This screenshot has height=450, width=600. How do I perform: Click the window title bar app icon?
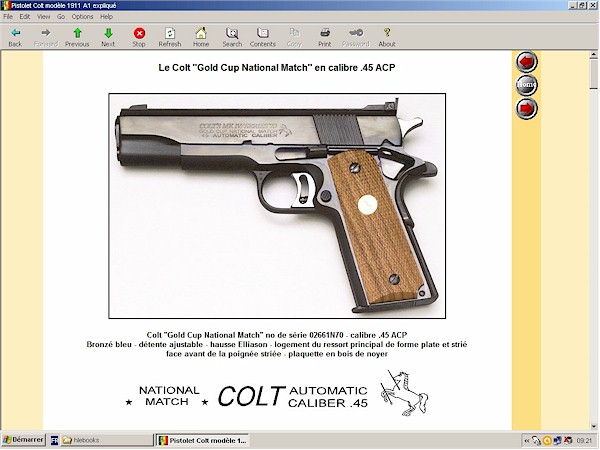pos(5,5)
